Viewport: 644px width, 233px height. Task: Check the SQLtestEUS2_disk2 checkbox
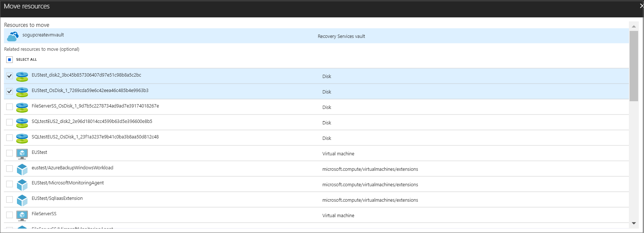point(10,122)
